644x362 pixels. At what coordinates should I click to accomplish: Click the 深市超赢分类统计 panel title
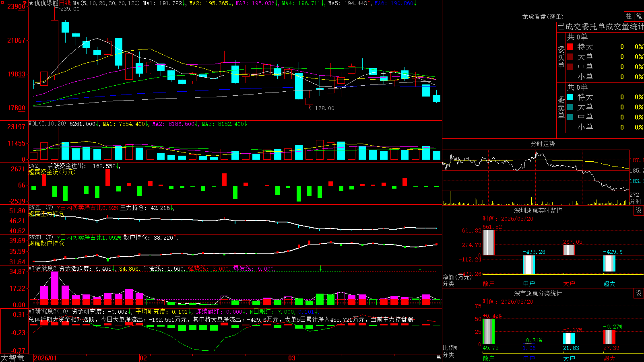538,293
